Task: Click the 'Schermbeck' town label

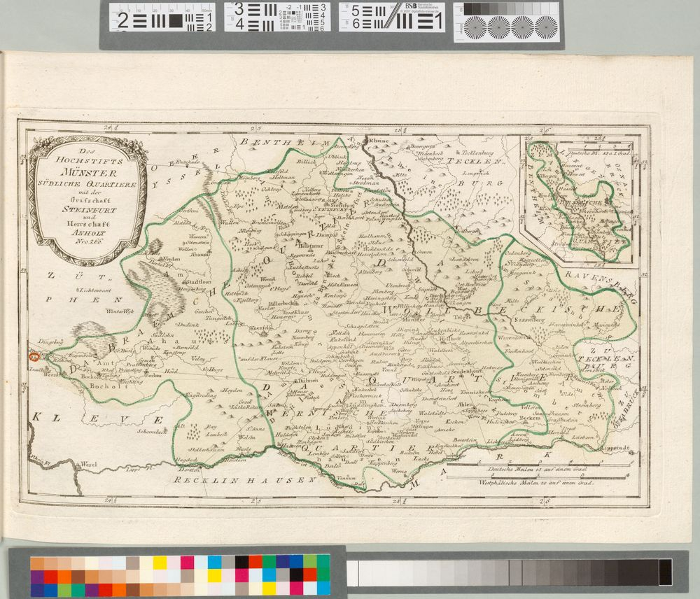Action: click(x=151, y=431)
